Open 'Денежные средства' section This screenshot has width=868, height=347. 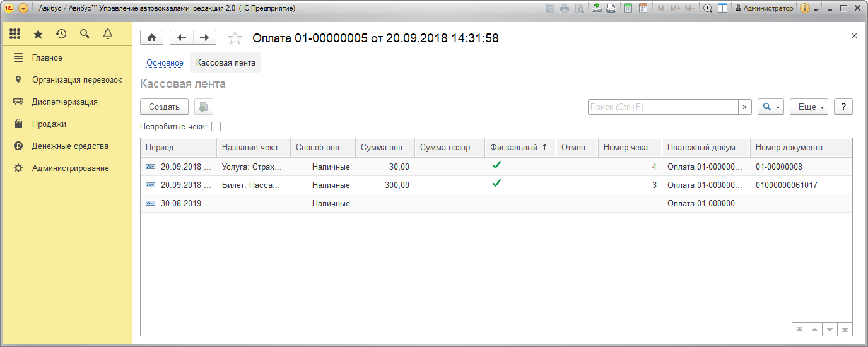pos(70,146)
